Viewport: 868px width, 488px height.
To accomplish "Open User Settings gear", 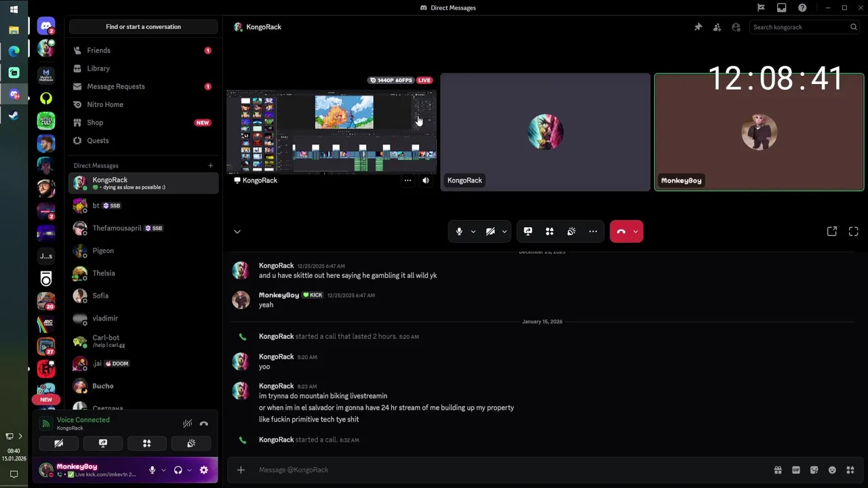I will tap(204, 470).
